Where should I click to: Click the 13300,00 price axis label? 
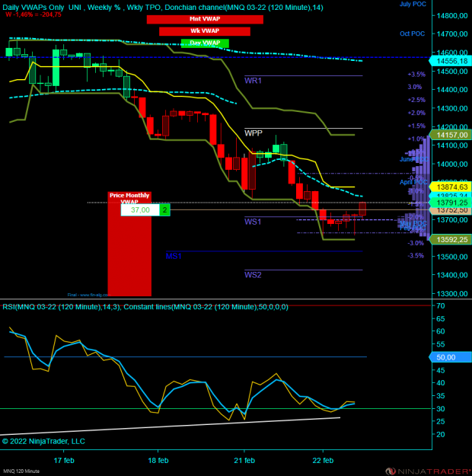coord(452,293)
